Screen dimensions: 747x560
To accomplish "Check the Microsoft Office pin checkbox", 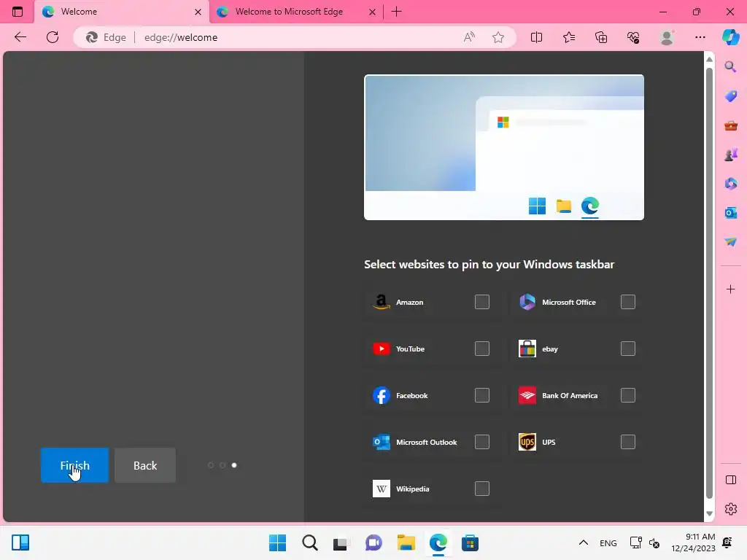I will coord(628,302).
